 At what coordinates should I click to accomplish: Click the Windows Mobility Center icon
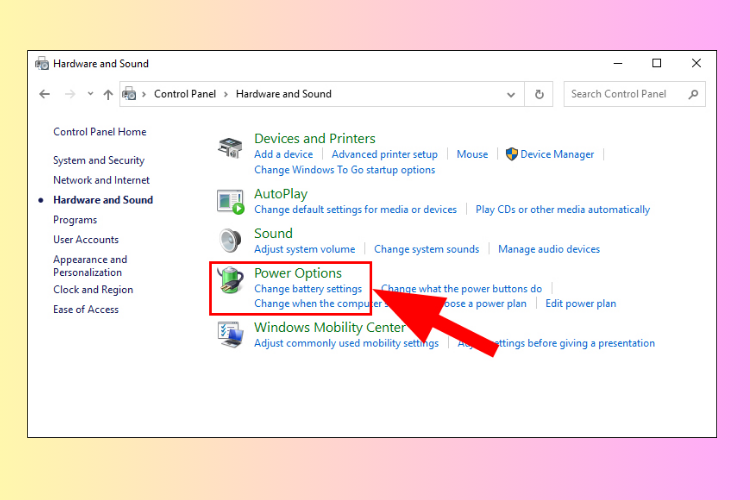(x=231, y=334)
